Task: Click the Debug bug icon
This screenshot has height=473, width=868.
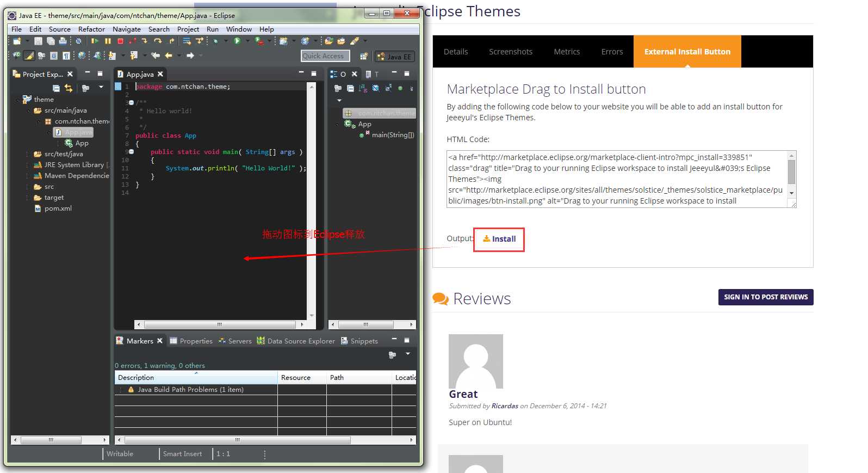Action: pos(215,41)
